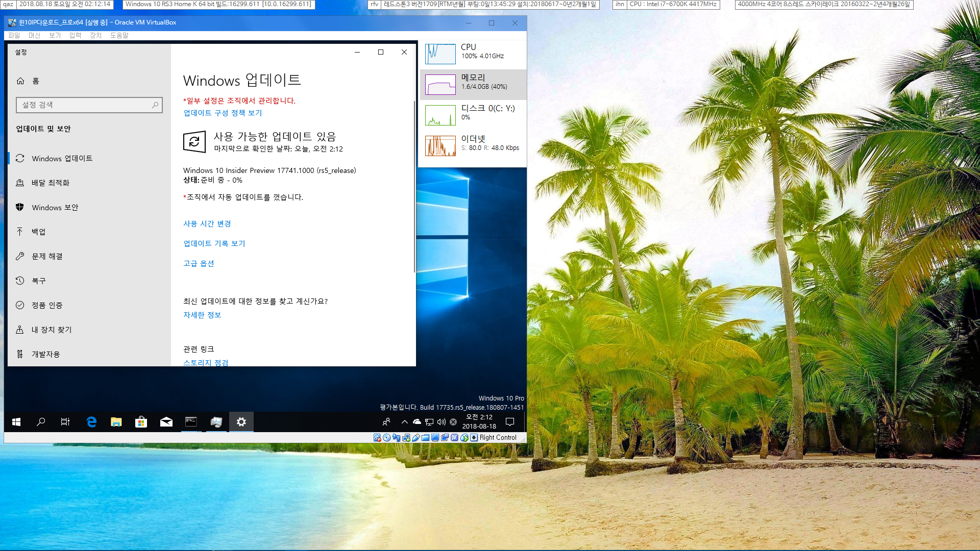Open 내 장치 찾기 page

89,330
